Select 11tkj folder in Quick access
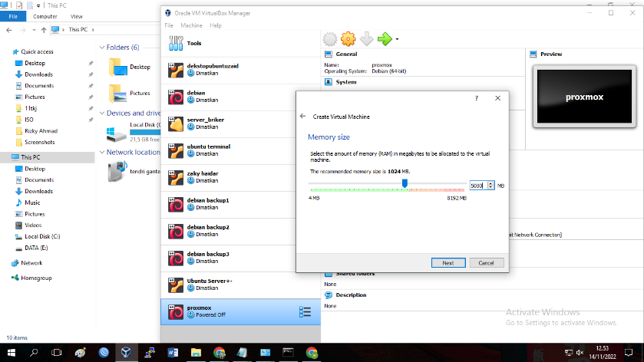Viewport: 644px width, 362px height. pyautogui.click(x=31, y=108)
